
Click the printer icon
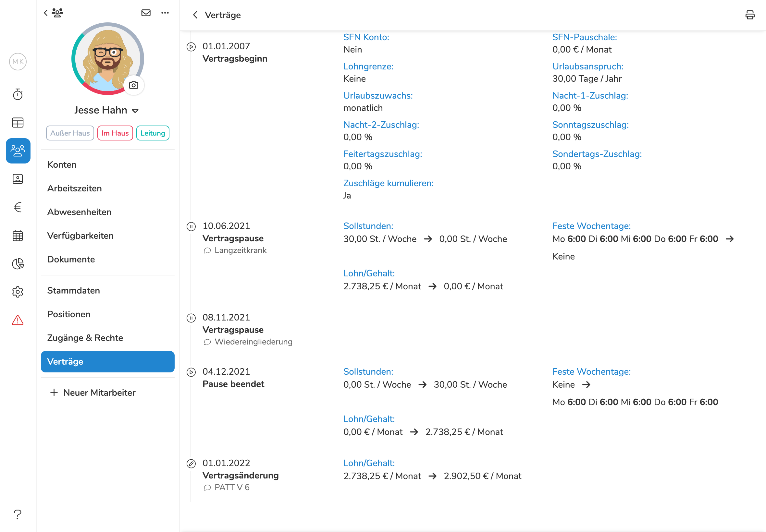coord(750,15)
